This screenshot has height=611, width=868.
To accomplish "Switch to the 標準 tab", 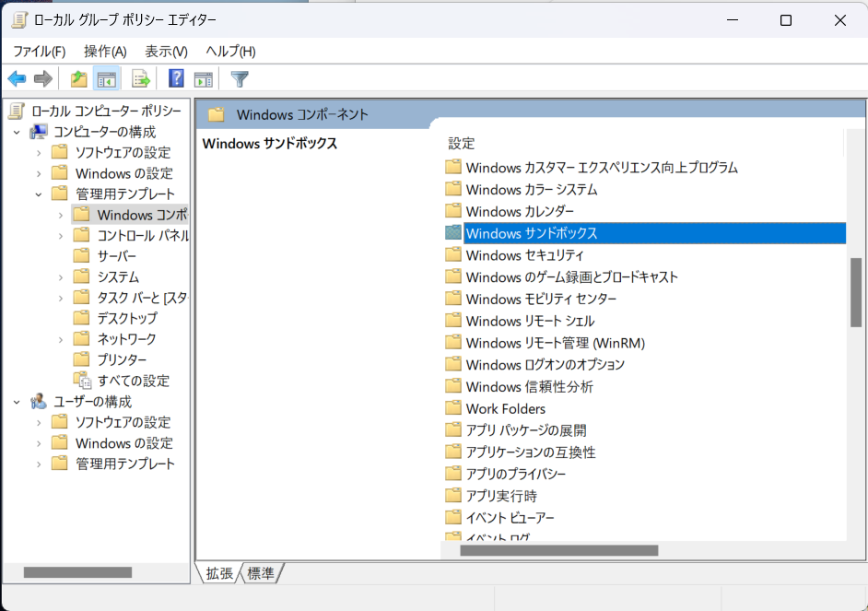I will 260,572.
